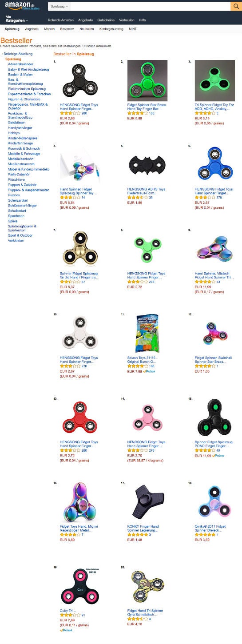Switch to the Bestseller tab
Viewport: 242px width, 644px height.
point(67,29)
